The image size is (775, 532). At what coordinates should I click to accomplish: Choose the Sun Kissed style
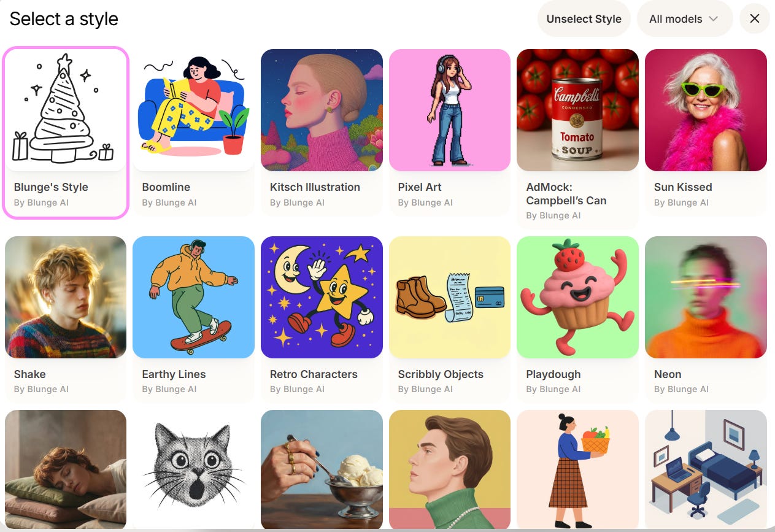[706, 110]
